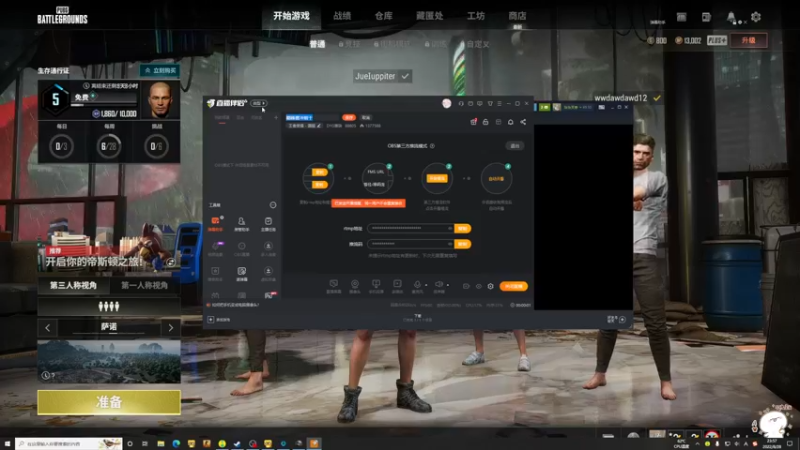Click the camera source icon
The image size is (800, 450).
click(x=355, y=285)
